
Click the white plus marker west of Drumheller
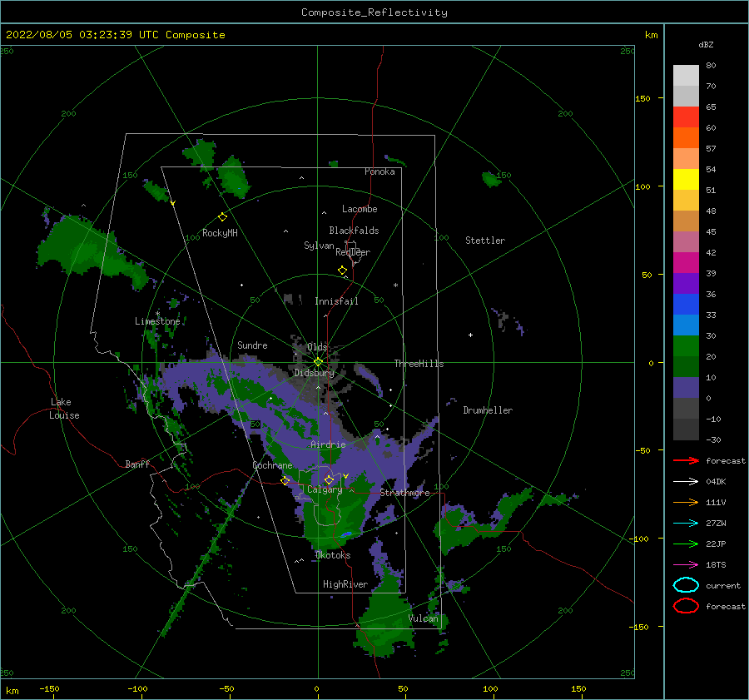tap(470, 335)
